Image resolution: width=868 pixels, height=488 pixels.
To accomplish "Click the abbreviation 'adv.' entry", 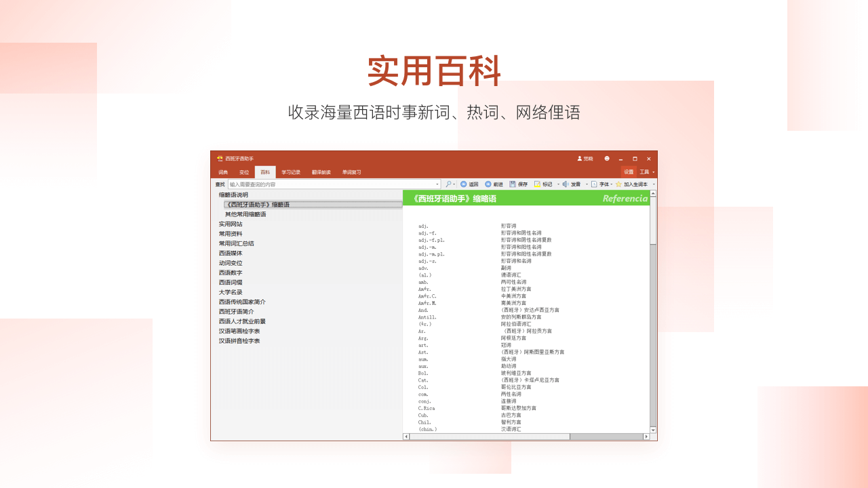I will point(424,268).
